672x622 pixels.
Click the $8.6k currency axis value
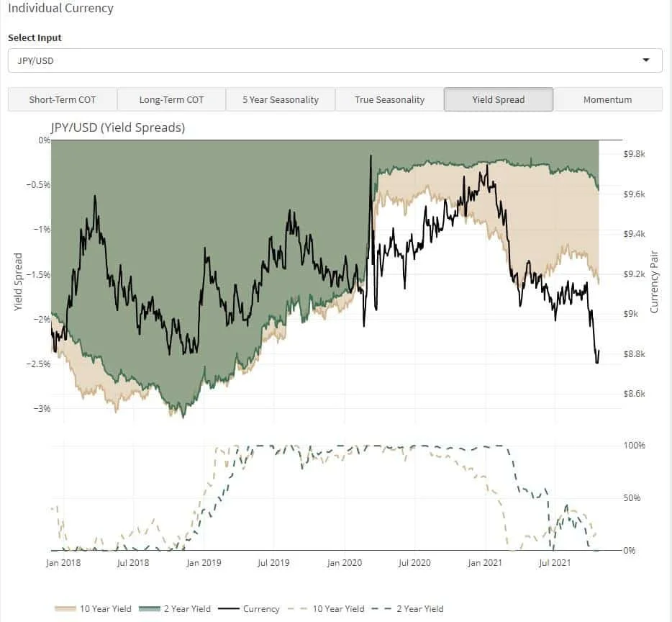(x=635, y=394)
